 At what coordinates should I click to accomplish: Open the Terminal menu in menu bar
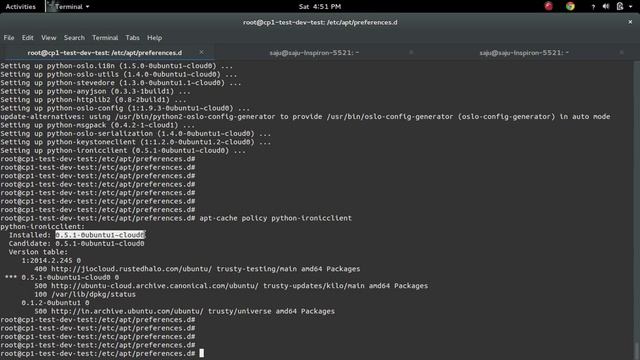click(x=105, y=38)
